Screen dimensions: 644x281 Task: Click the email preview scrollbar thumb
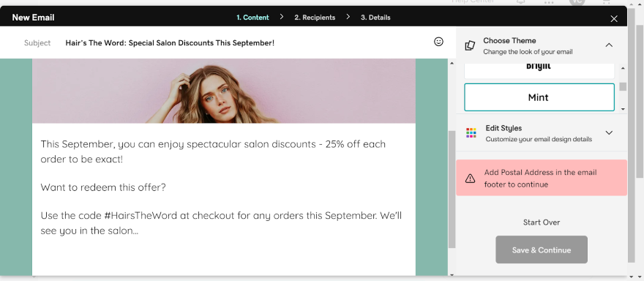click(x=452, y=190)
